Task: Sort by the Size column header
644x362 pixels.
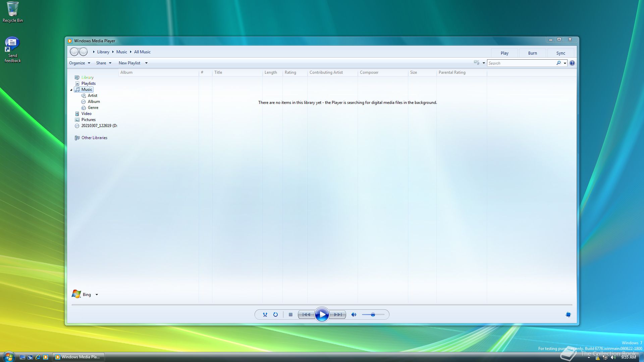Action: coord(422,72)
